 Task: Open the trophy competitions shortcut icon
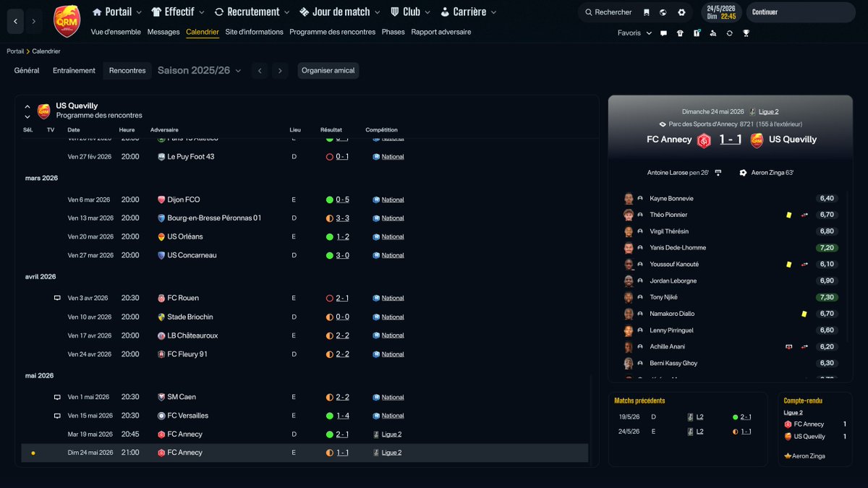pyautogui.click(x=746, y=33)
